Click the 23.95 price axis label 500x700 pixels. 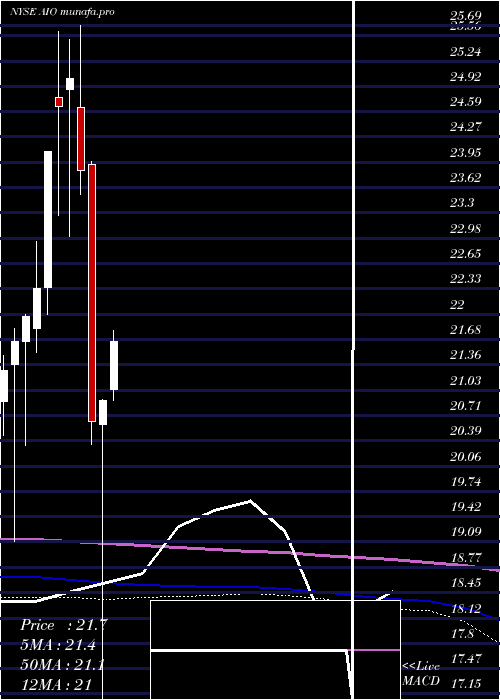466,153
